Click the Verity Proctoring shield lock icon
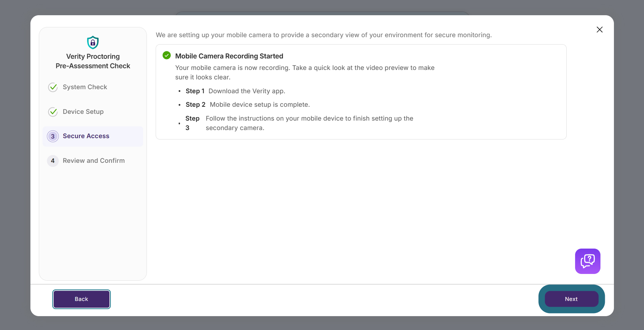Screen dimensions: 644x330 click(93, 43)
